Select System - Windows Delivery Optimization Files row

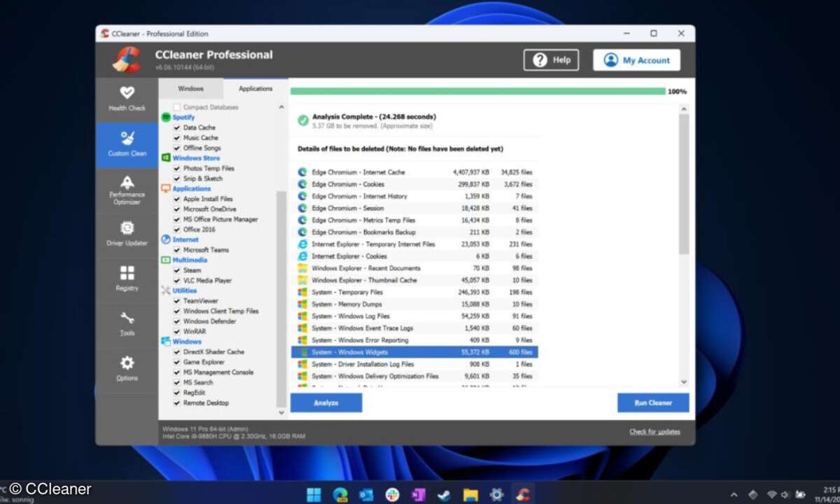(x=414, y=376)
